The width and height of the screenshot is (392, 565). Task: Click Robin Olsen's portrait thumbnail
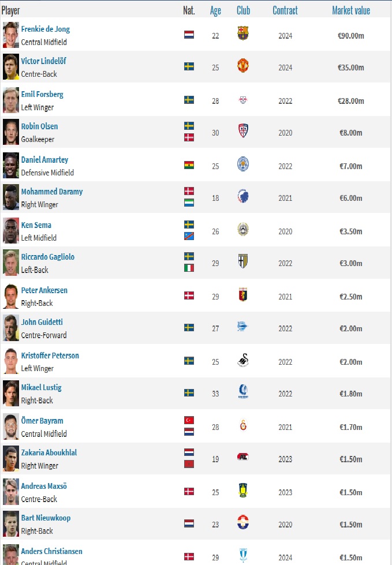click(11, 132)
